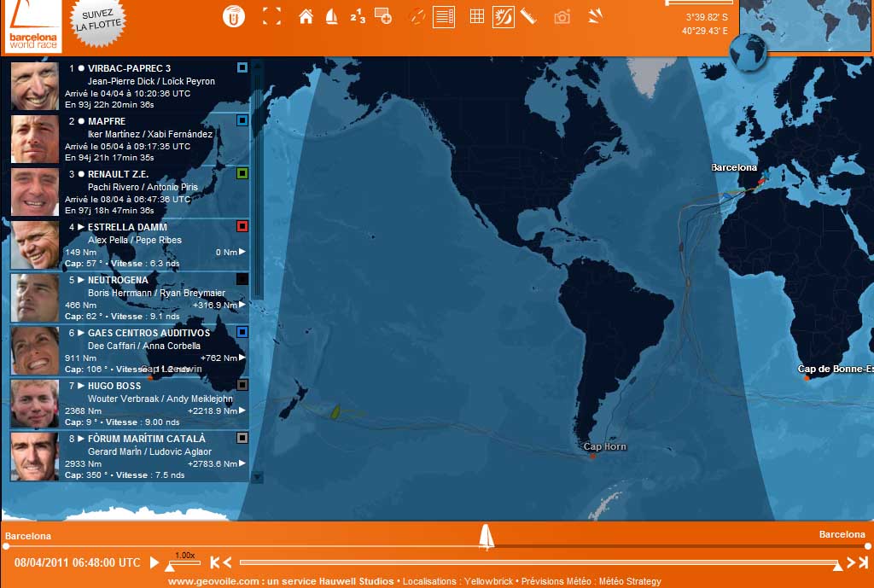Select the NEUTROGENA boat name
This screenshot has width=874, height=588.
tap(118, 280)
